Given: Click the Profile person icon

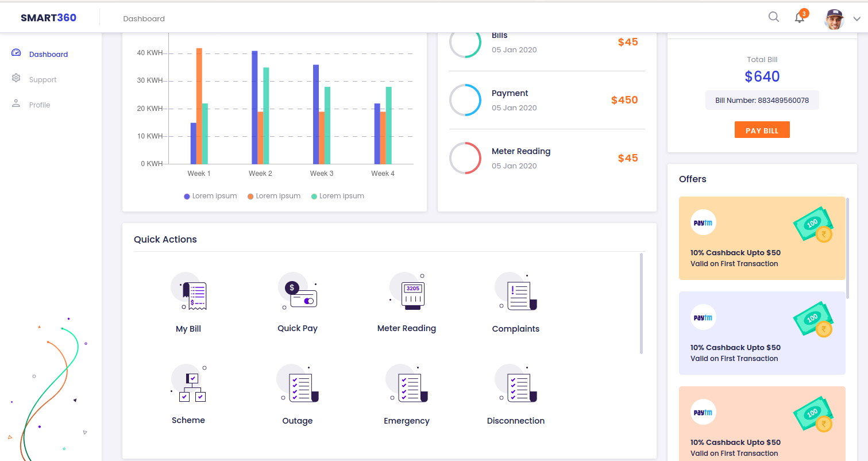Looking at the screenshot, I should point(16,103).
